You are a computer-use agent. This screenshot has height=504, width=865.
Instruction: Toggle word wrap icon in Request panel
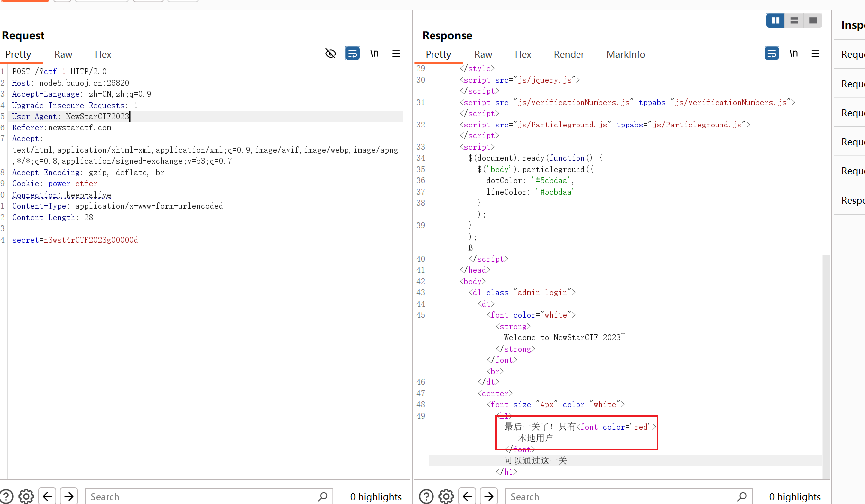(x=353, y=53)
